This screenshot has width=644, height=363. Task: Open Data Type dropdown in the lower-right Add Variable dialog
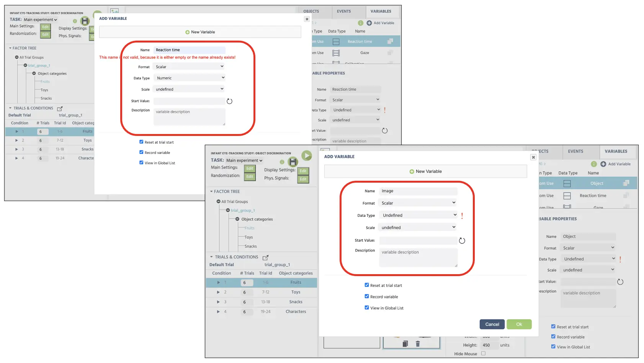point(418,215)
